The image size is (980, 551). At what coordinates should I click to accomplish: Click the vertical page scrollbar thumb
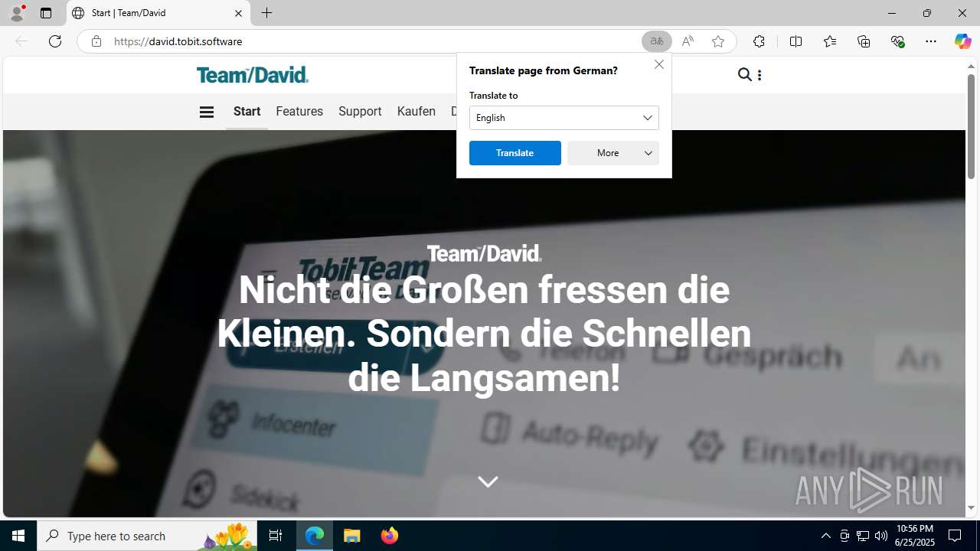click(x=971, y=126)
